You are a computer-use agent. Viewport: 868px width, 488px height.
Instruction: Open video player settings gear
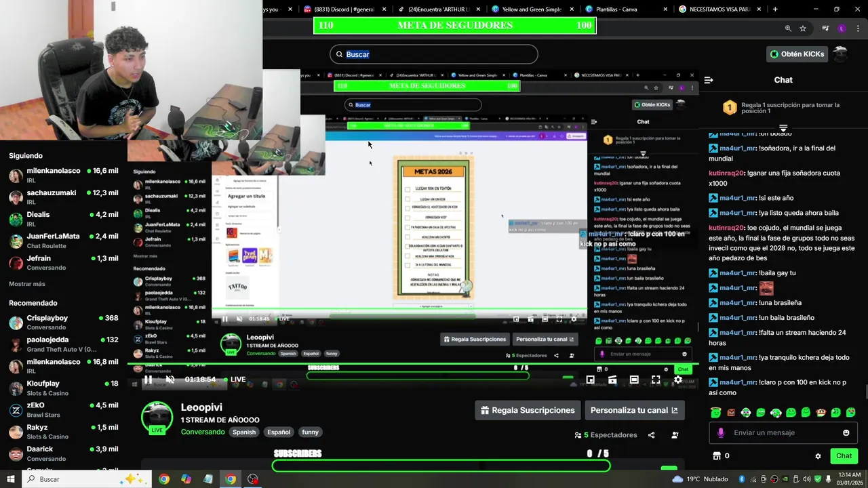click(x=677, y=380)
